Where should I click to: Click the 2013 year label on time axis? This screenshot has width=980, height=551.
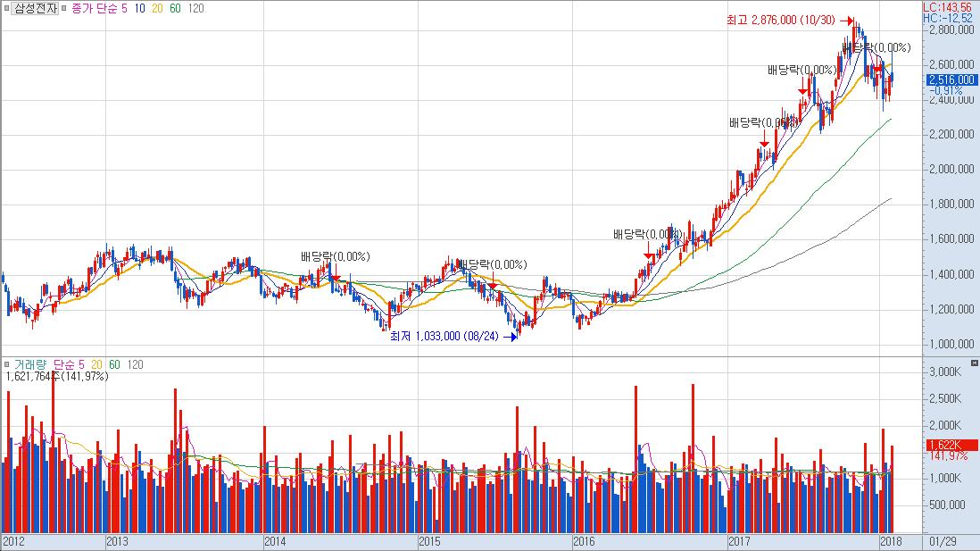click(118, 541)
